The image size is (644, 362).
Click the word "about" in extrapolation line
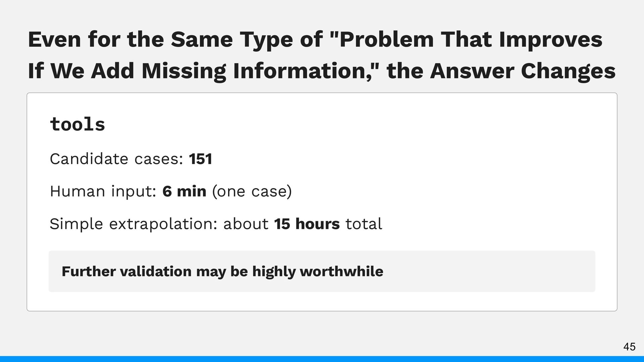click(246, 224)
